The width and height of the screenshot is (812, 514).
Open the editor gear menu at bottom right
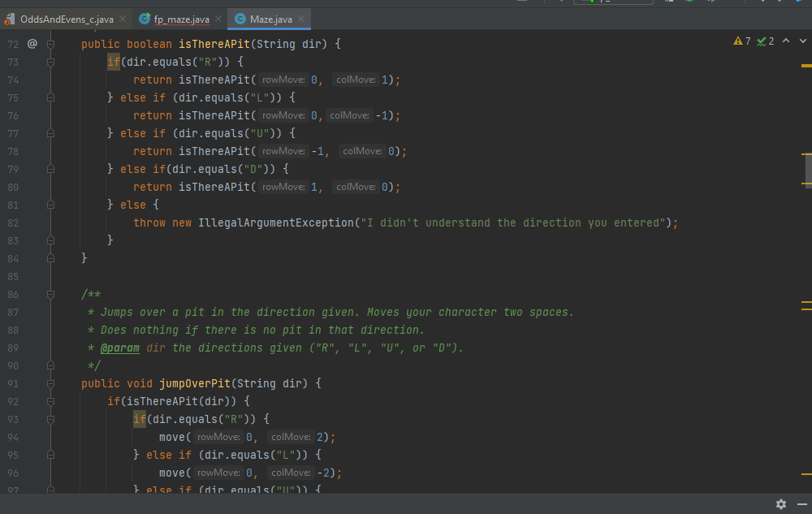(780, 504)
